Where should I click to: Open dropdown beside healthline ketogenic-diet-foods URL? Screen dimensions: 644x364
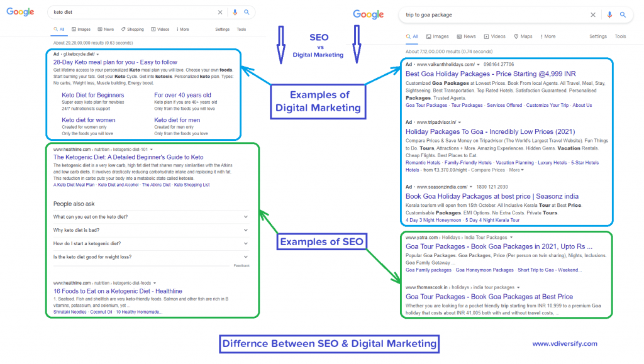point(155,283)
